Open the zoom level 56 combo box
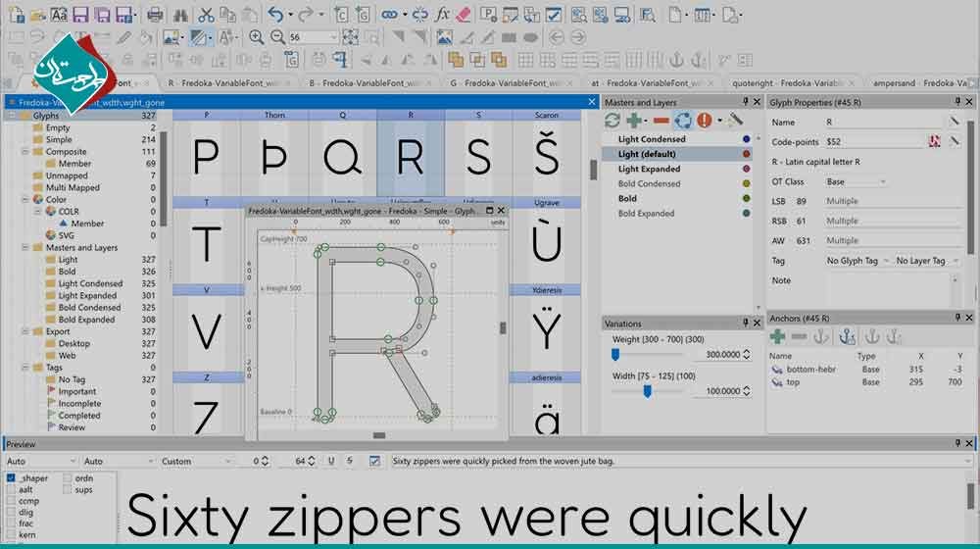 pos(314,37)
